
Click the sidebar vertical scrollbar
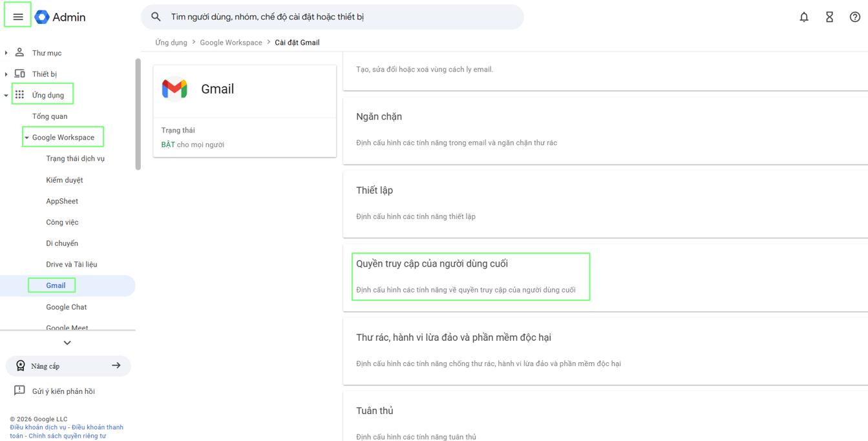pos(138,114)
